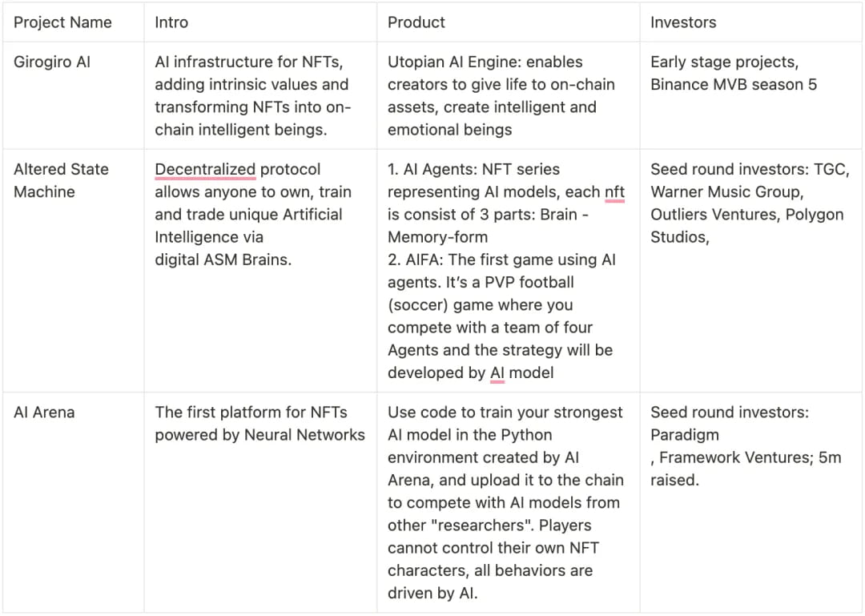Viewport: 865px width, 616px height.
Task: Select the Intro column header cell
Action: point(171,22)
